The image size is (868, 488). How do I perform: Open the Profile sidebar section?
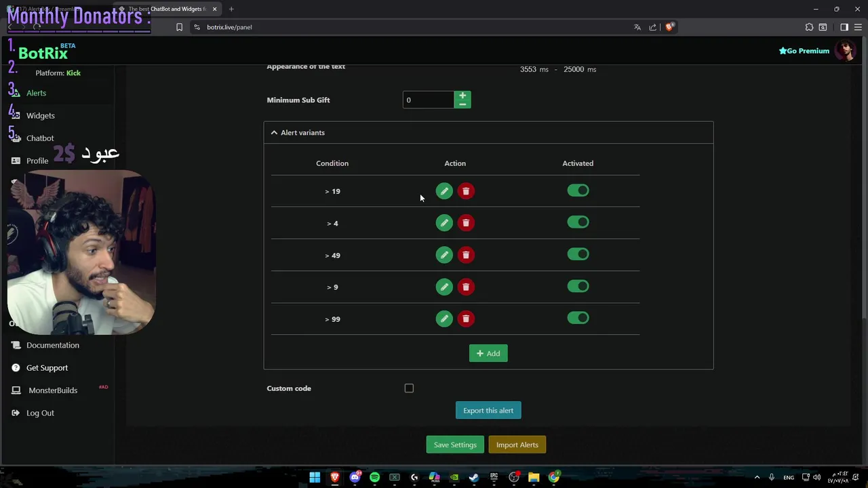pos(37,161)
